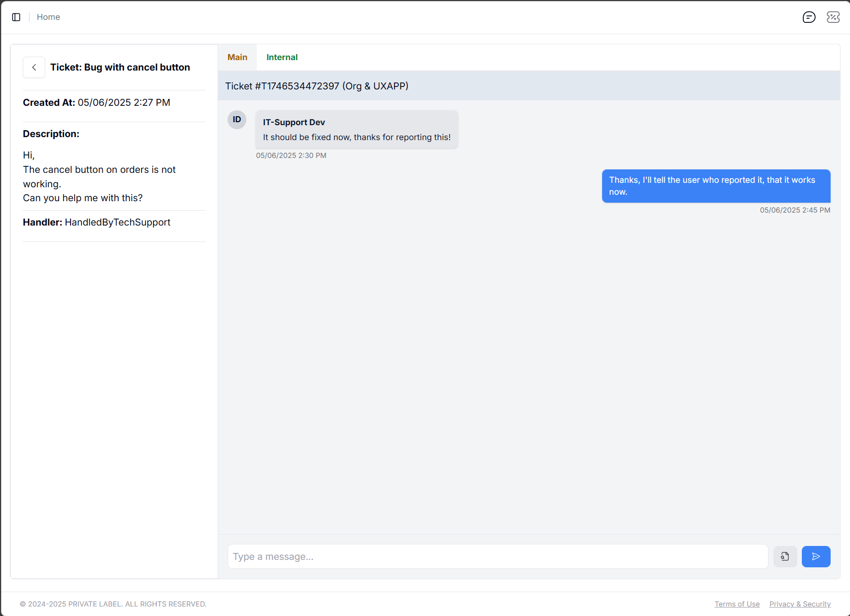Open the discount ticket icon in header
This screenshot has height=616, width=850.
click(833, 17)
